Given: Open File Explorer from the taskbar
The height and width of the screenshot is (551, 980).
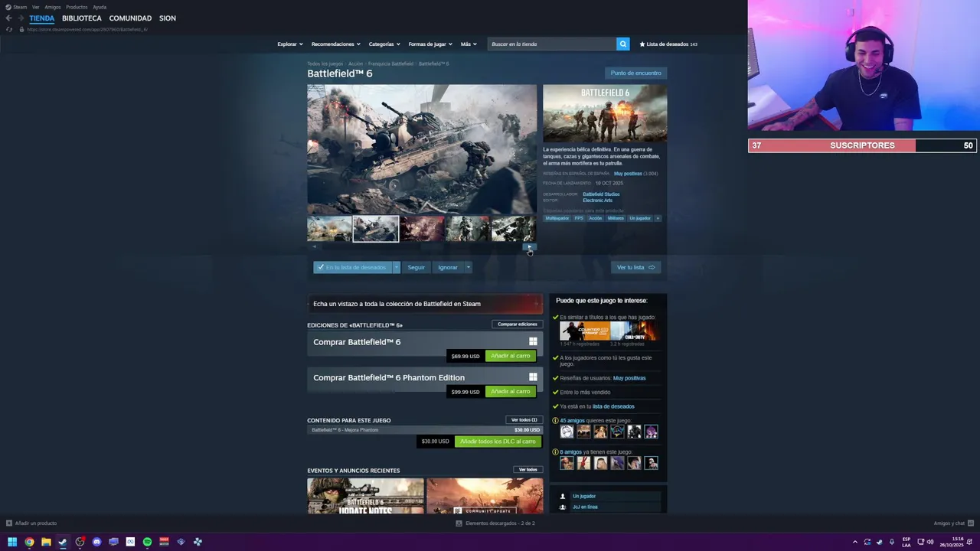Looking at the screenshot, I should tap(46, 542).
